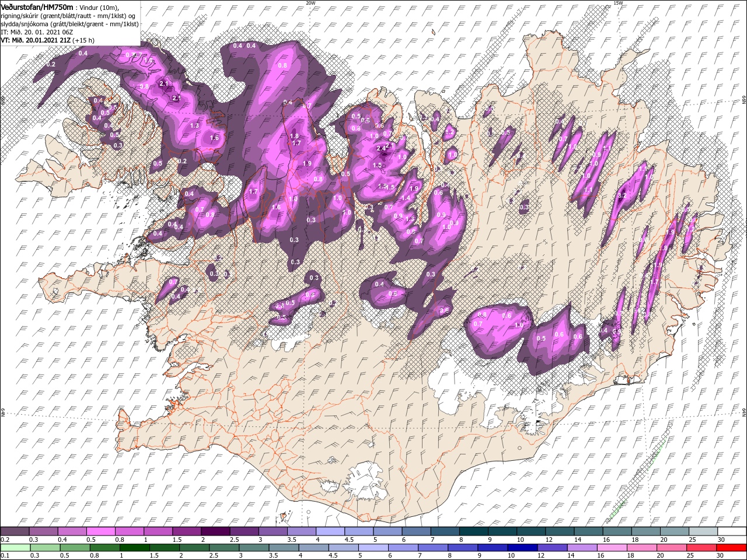Pick the lower legend swatch starting at 0.5
Viewport: 747px width, 560px height.
[x=75, y=548]
